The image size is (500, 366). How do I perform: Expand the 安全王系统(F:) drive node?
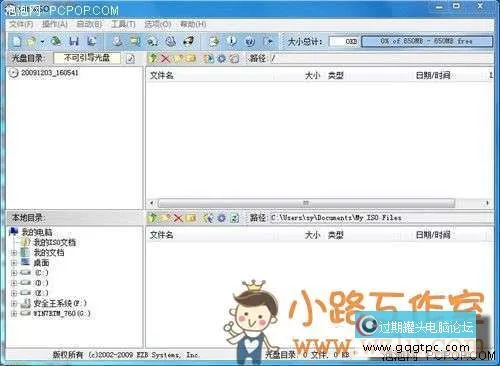[x=14, y=304]
